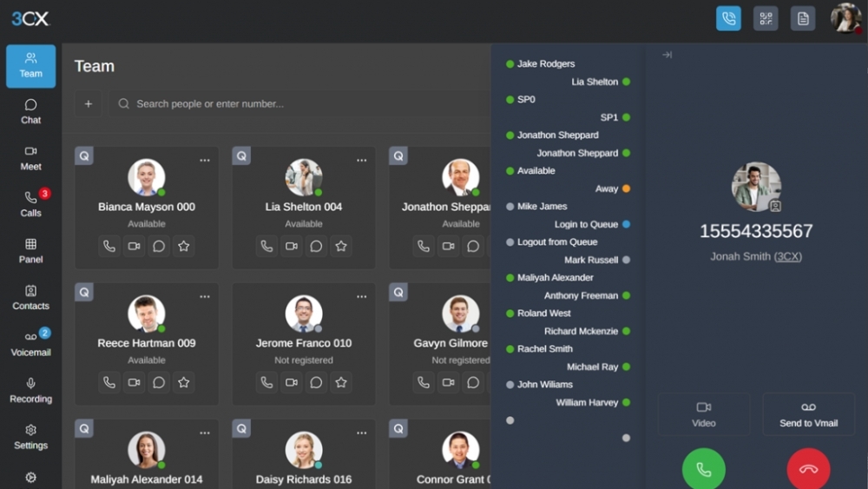Click queue Q badge on Bianca Mayson card
The image size is (868, 489).
point(84,155)
